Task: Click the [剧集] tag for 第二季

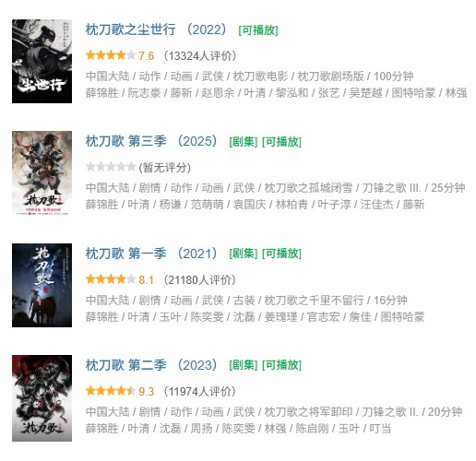Action: pos(244,365)
